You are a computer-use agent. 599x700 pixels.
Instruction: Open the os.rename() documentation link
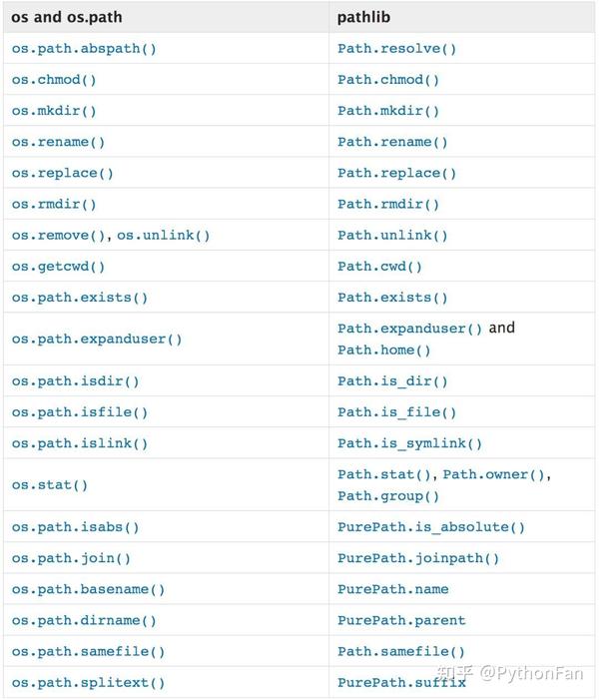point(58,142)
